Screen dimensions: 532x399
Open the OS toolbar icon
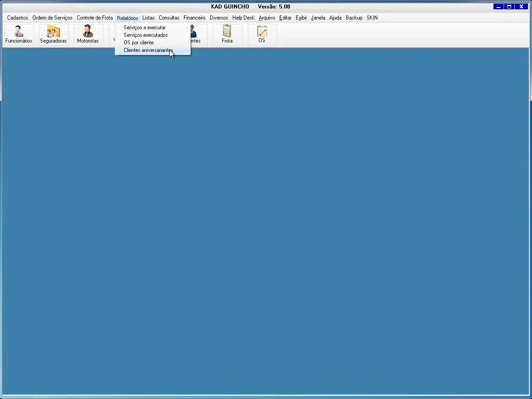pos(262,35)
